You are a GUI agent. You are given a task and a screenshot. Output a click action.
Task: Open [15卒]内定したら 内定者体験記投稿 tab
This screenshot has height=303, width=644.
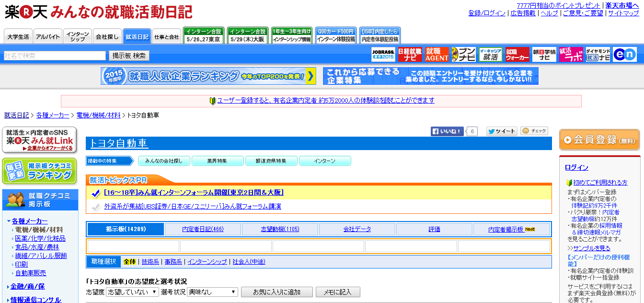coord(380,36)
